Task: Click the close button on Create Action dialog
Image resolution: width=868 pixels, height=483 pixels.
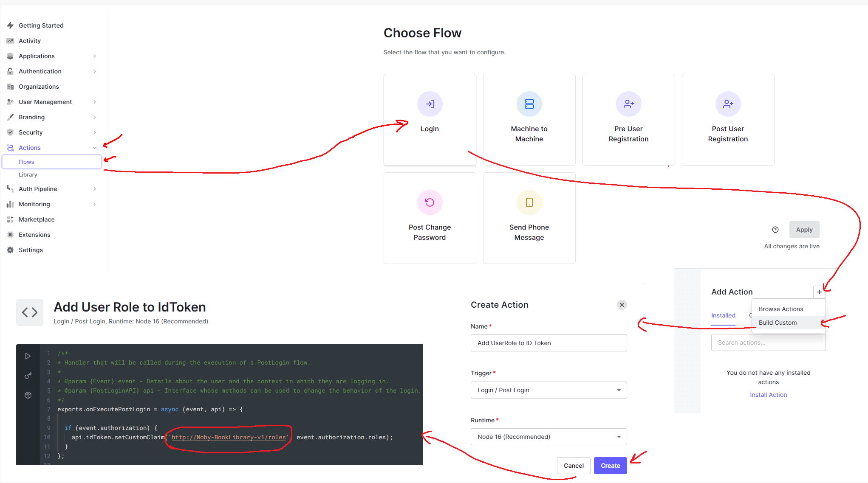Action: (x=622, y=305)
